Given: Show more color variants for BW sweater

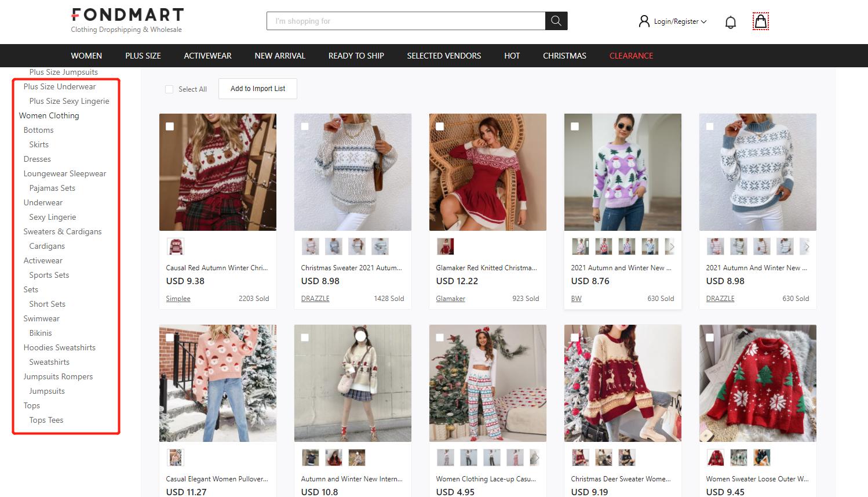Looking at the screenshot, I should tap(672, 246).
